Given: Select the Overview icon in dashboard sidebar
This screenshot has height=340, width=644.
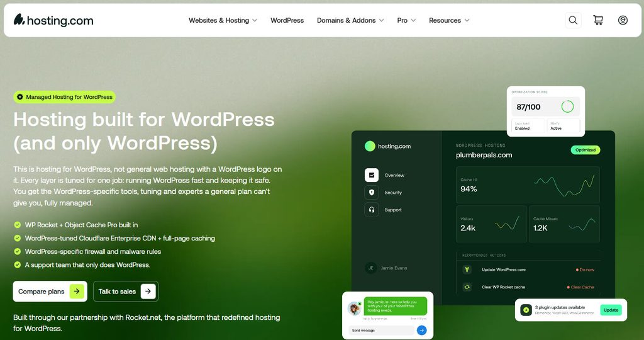Looking at the screenshot, I should click(x=372, y=175).
